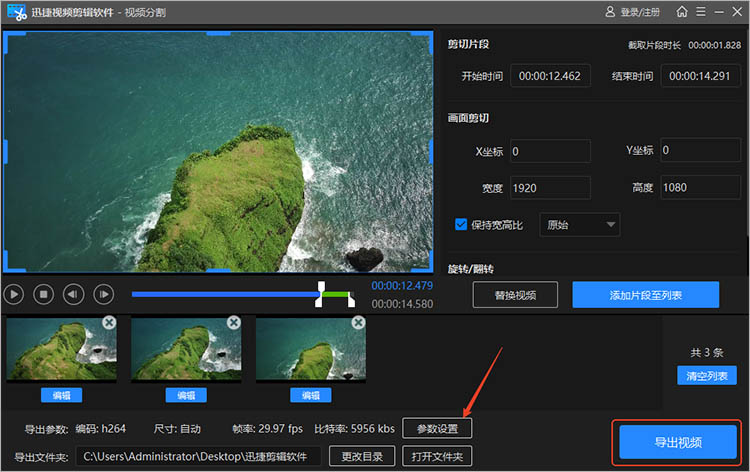
Task: Click the current time 00:00:12.479 text
Action: [402, 285]
